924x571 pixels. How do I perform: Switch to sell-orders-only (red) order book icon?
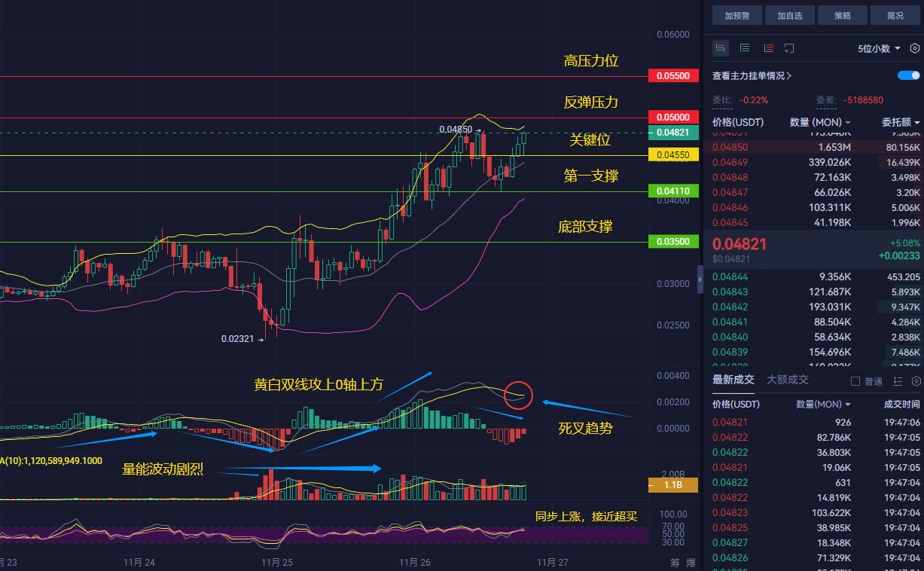(768, 48)
